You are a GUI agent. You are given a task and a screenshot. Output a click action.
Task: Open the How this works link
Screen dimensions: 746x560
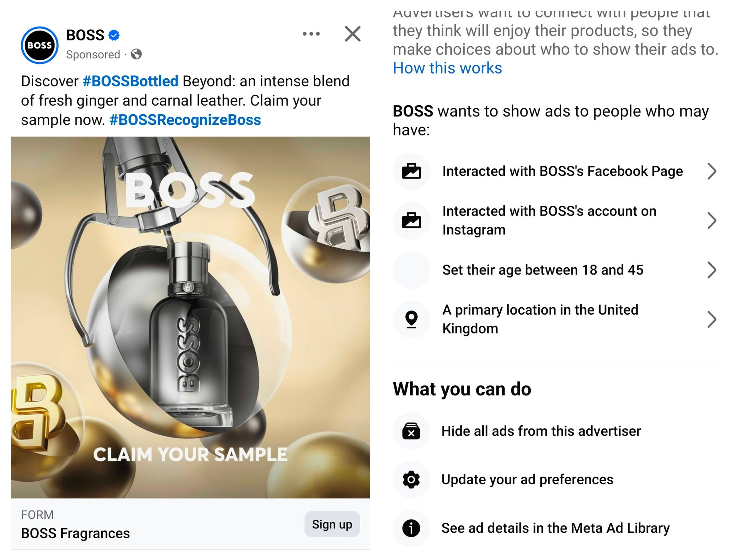pyautogui.click(x=447, y=68)
